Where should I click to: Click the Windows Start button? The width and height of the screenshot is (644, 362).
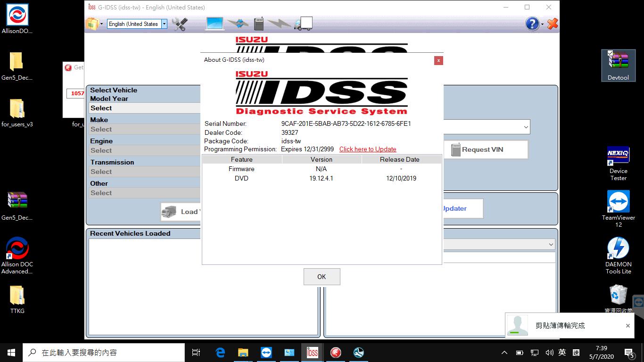(11, 353)
